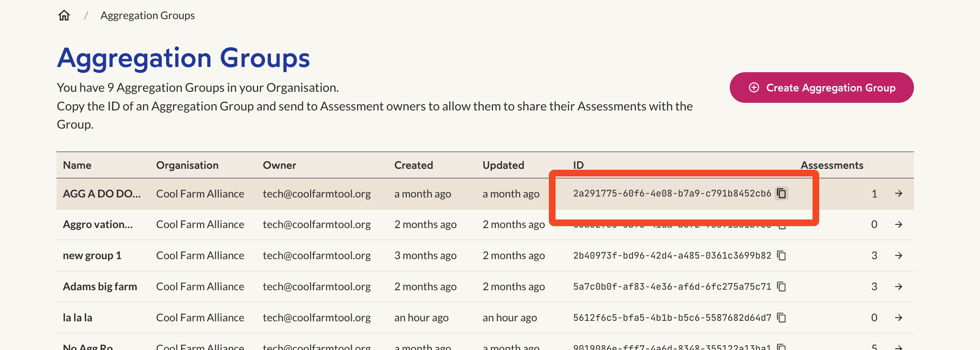
Task: Click Cool Farm Alliance in new group 1 row
Action: coord(200,255)
